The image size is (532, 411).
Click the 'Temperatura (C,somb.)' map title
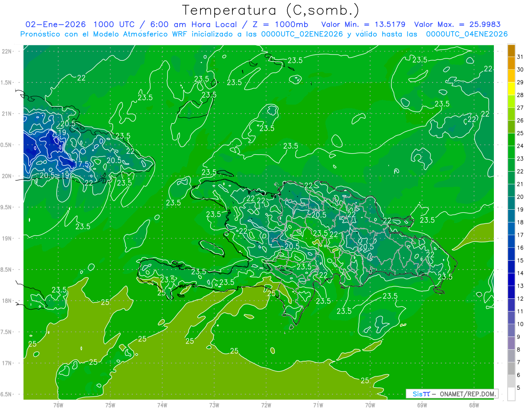tap(270, 10)
